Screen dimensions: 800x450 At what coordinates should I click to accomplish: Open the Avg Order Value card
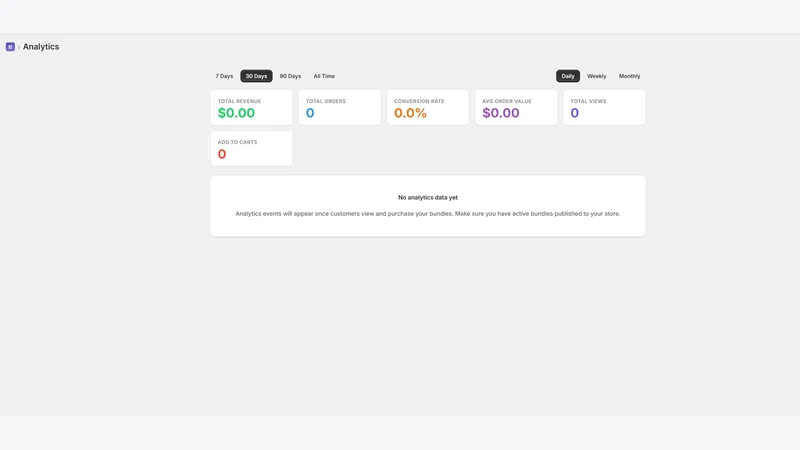tap(516, 108)
